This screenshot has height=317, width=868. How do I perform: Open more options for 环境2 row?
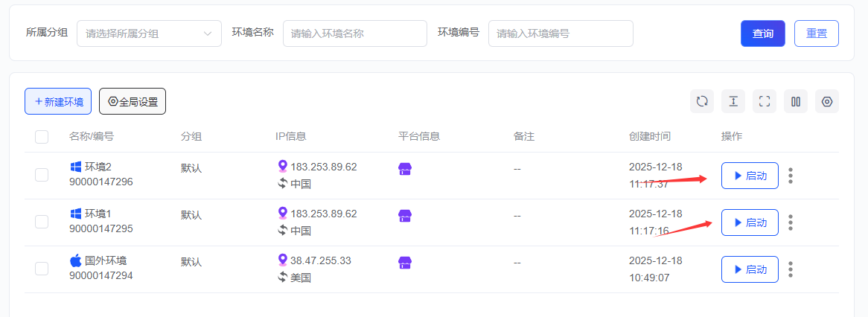point(791,176)
